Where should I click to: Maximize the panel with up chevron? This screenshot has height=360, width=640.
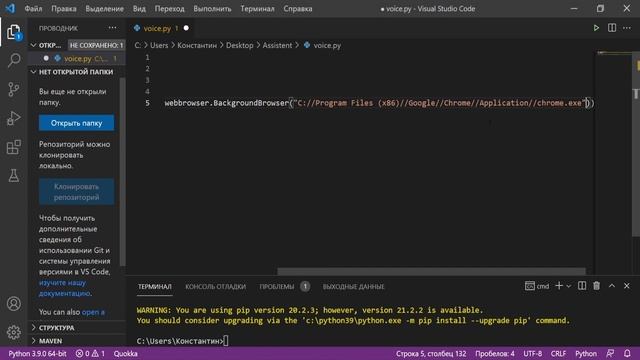pyautogui.click(x=611, y=286)
